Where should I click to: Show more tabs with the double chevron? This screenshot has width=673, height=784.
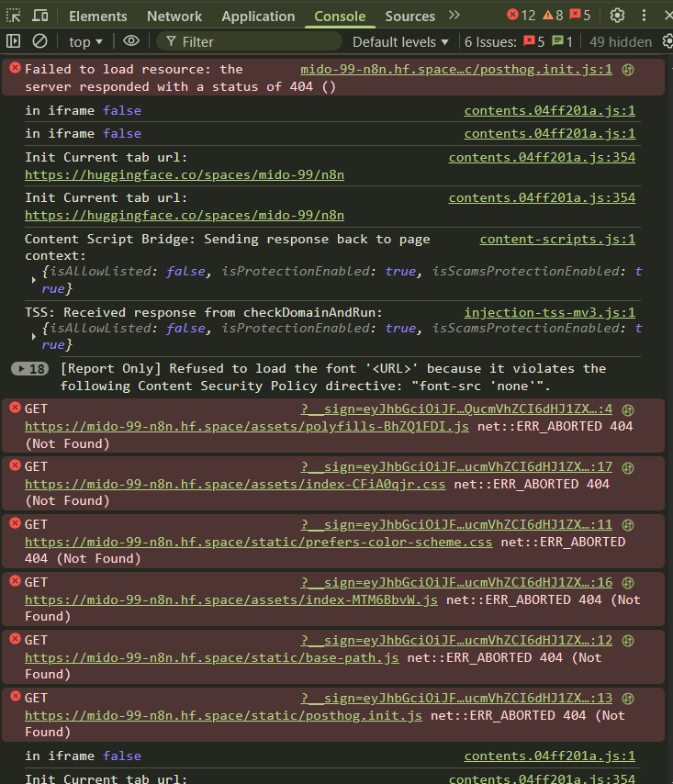click(x=454, y=15)
